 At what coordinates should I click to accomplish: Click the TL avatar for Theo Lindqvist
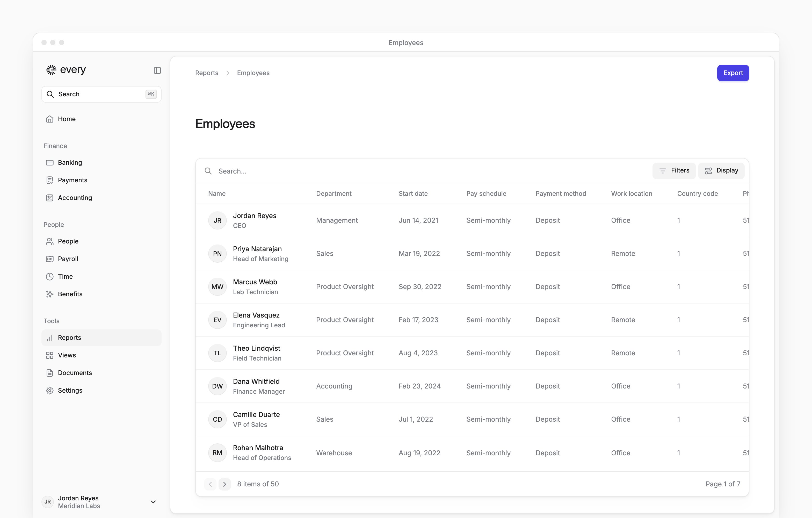point(217,353)
